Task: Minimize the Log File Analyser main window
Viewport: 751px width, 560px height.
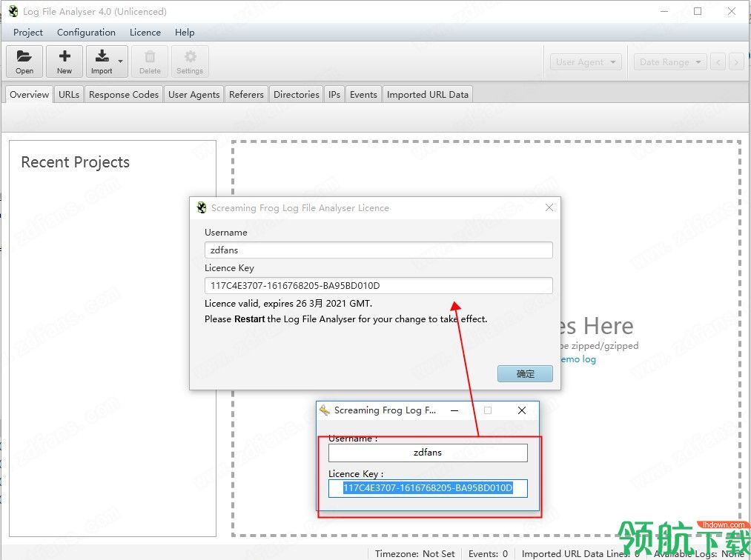Action: coord(664,11)
